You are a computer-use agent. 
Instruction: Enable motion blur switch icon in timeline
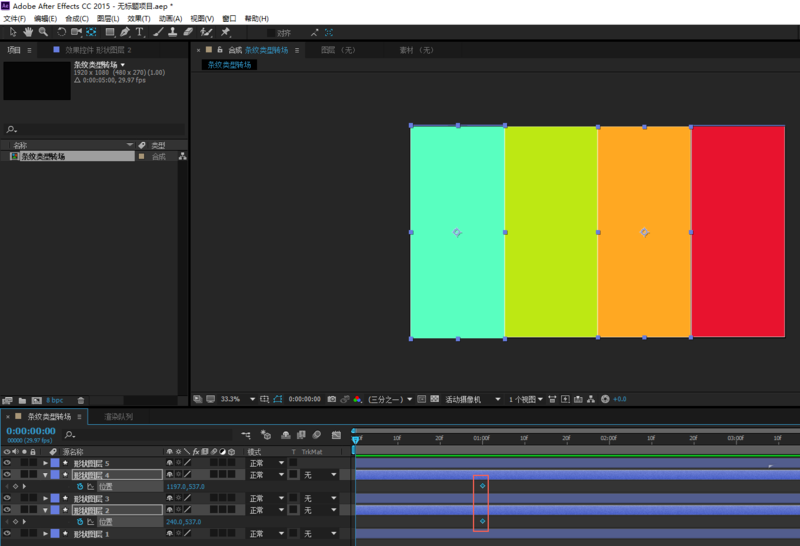(316, 435)
